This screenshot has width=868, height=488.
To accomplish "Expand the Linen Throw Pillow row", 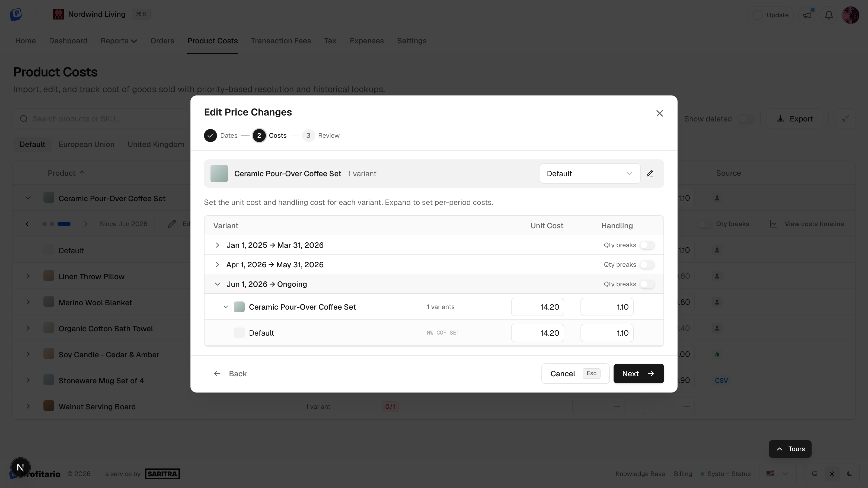I will 28,276.
